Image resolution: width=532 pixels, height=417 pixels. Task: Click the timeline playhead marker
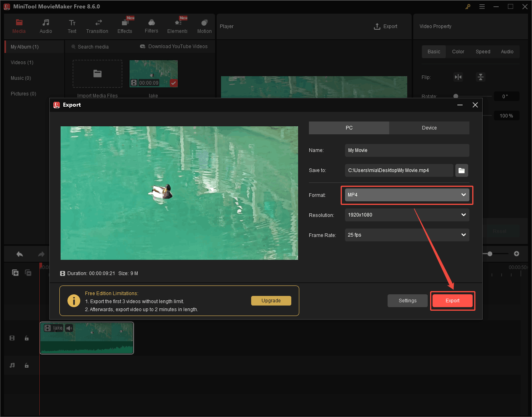coord(41,265)
